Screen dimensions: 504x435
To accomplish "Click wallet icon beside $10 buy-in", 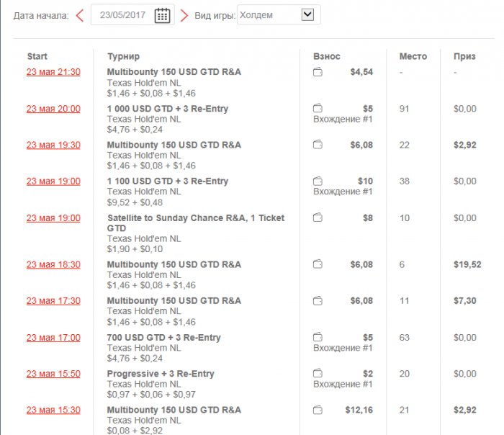I will tap(318, 181).
